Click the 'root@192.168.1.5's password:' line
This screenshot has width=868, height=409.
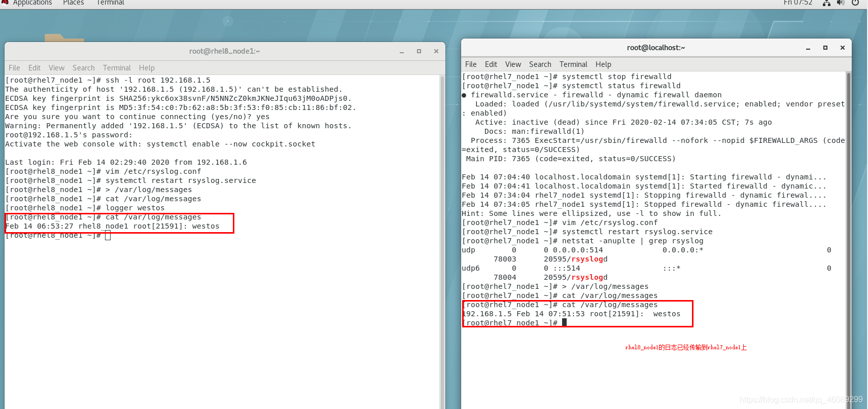68,135
